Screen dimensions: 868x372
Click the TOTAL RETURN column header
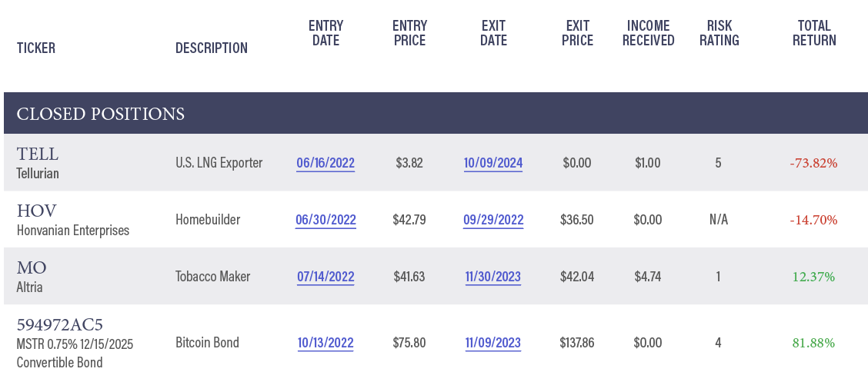814,33
